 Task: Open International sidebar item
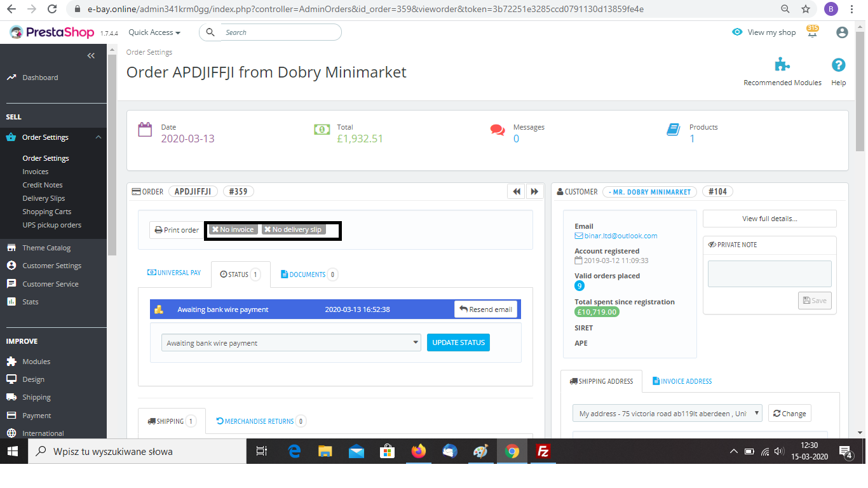tap(43, 433)
